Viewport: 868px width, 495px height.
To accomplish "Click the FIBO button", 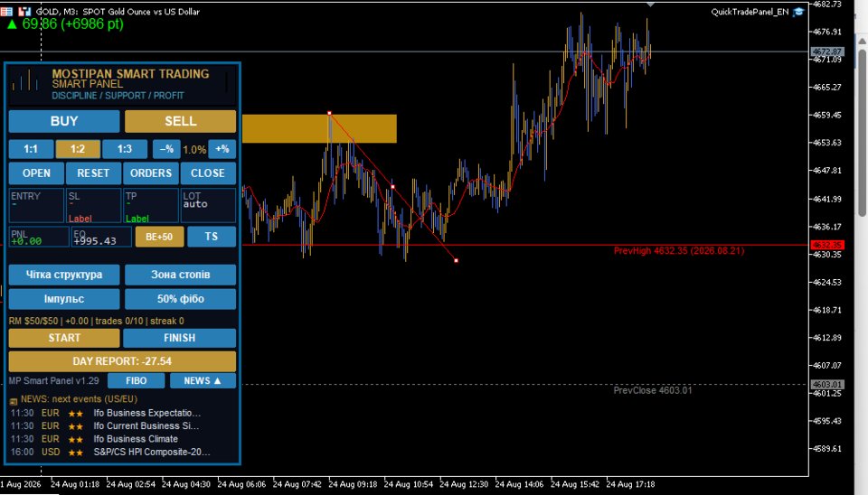I will tap(137, 380).
